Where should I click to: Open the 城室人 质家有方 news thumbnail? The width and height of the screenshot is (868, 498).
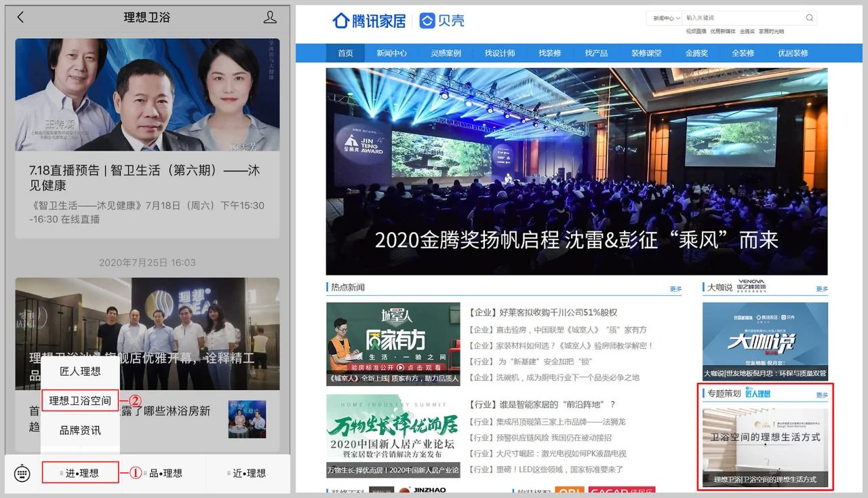(393, 344)
